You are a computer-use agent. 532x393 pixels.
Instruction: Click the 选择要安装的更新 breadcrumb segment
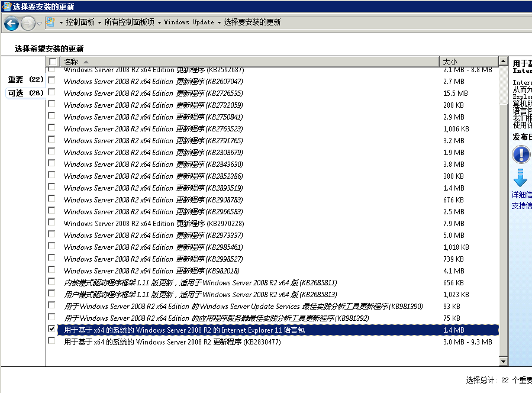(252, 22)
